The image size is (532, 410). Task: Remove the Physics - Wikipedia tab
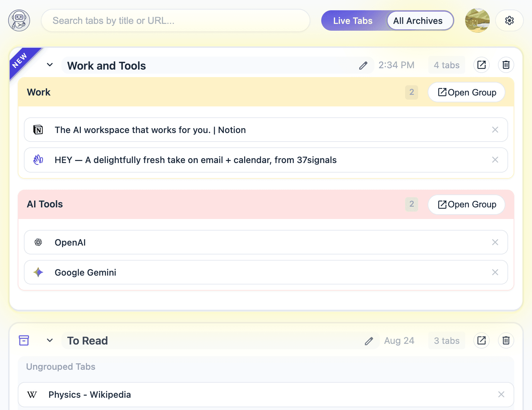click(x=501, y=394)
